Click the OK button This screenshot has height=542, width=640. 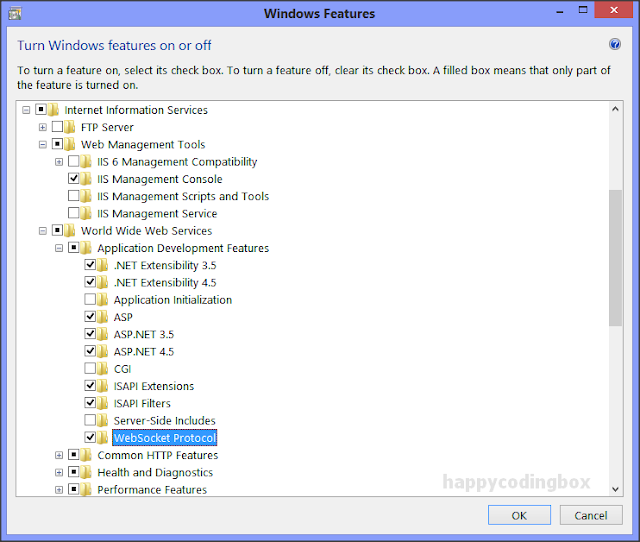pos(519,515)
